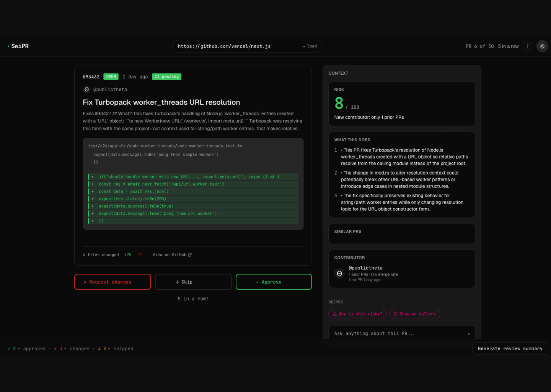Click the PR 6 of 50 counter
The width and height of the screenshot is (551, 392).
click(479, 46)
